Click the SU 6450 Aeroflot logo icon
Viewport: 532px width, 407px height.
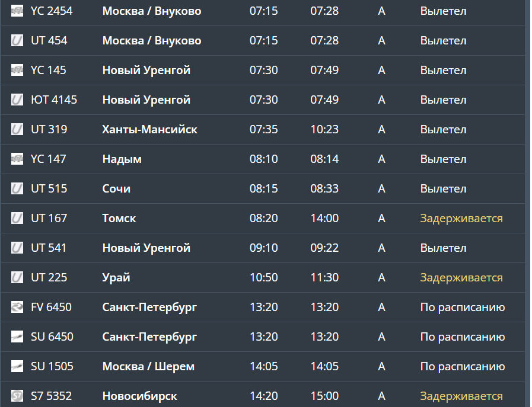click(x=17, y=337)
